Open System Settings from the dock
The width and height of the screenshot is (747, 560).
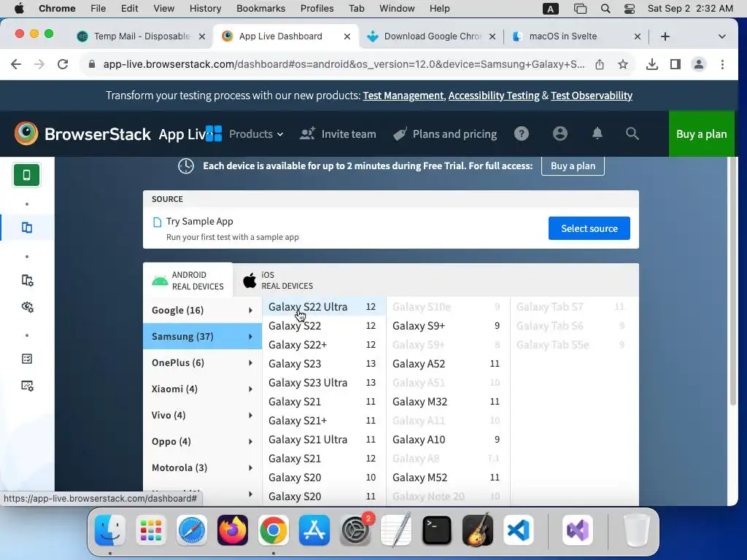coord(355,530)
